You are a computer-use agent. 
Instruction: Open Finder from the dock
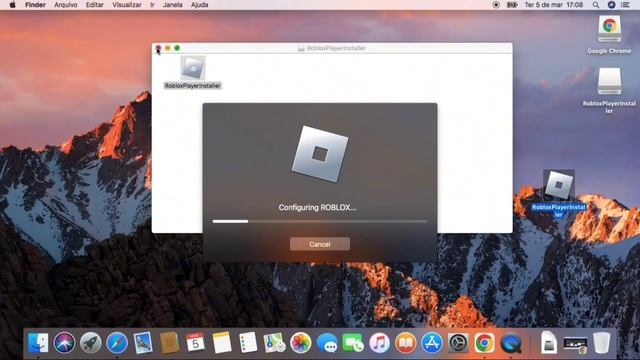coord(38,342)
